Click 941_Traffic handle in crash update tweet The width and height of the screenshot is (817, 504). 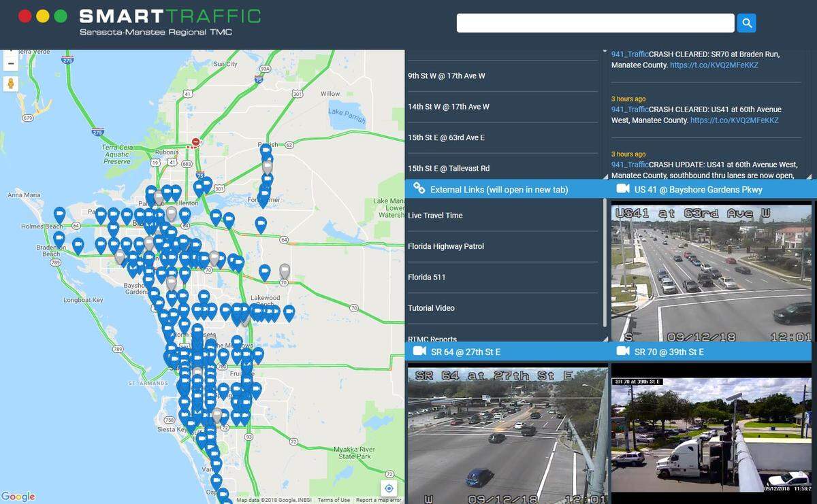pyautogui.click(x=630, y=165)
